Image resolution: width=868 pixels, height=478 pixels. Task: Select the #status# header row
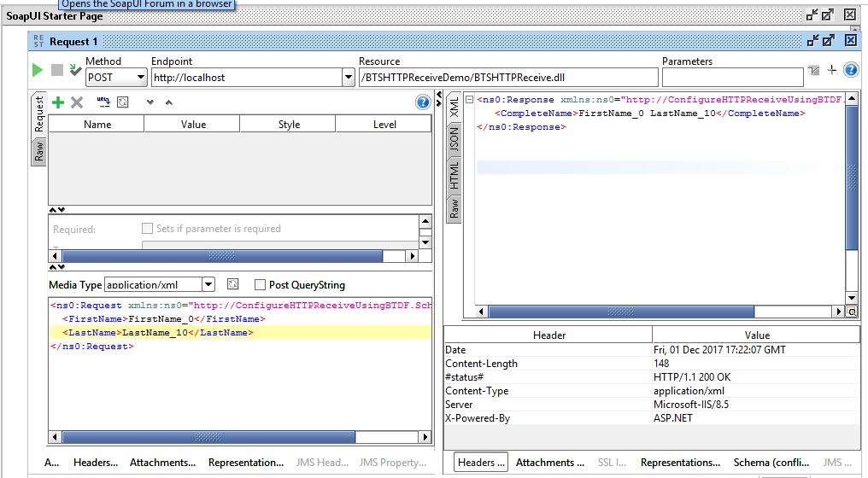652,376
